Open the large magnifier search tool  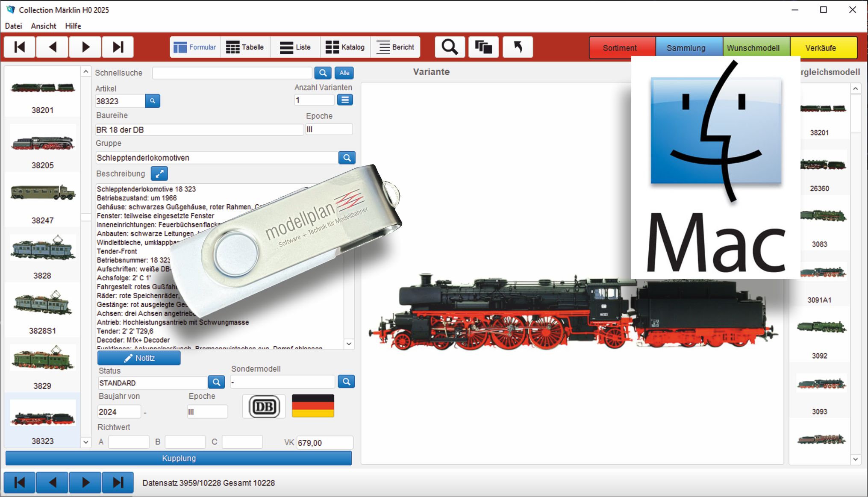450,47
